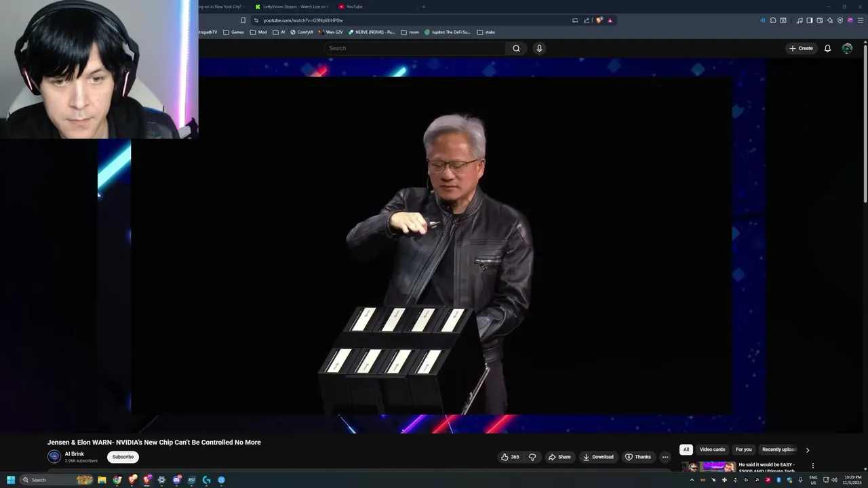This screenshot has height=488, width=868.
Task: Click the share icon in address bar
Action: (x=587, y=20)
